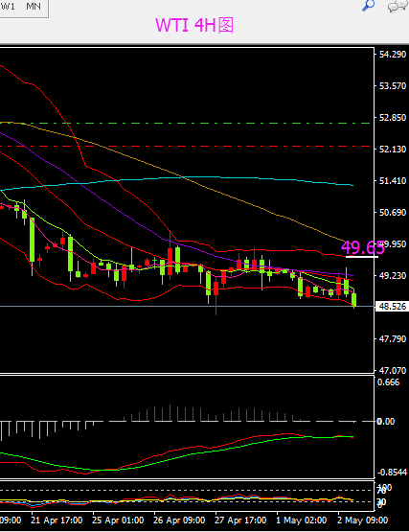
Task: Click the 49.65 price label
Action: (x=363, y=247)
